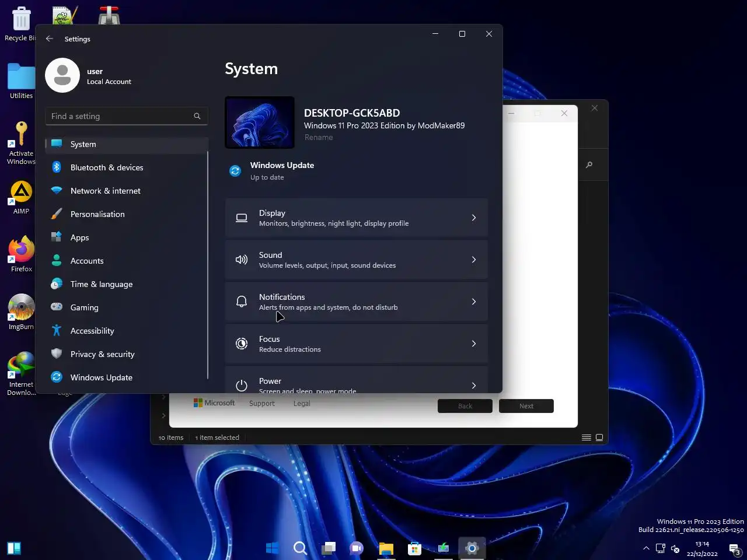The width and height of the screenshot is (747, 560).
Task: Select the Firefox desktop shortcut
Action: [21, 255]
